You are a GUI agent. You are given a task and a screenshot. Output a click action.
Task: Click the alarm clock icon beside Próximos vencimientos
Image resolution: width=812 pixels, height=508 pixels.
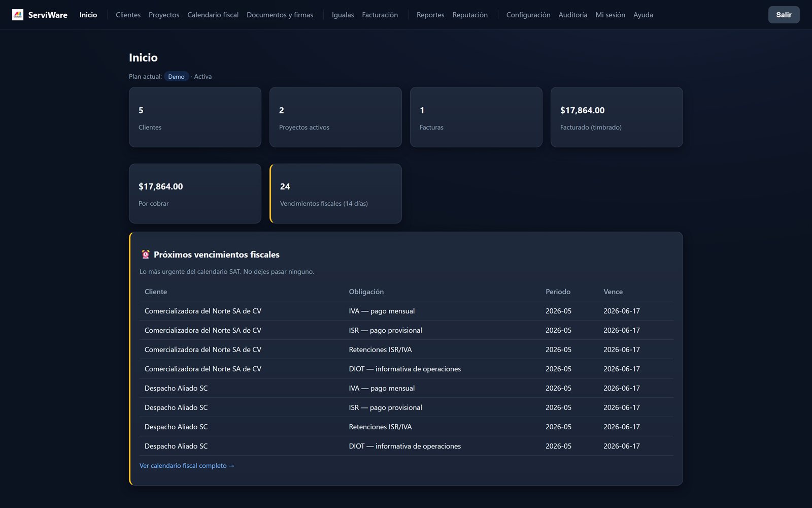pos(146,255)
